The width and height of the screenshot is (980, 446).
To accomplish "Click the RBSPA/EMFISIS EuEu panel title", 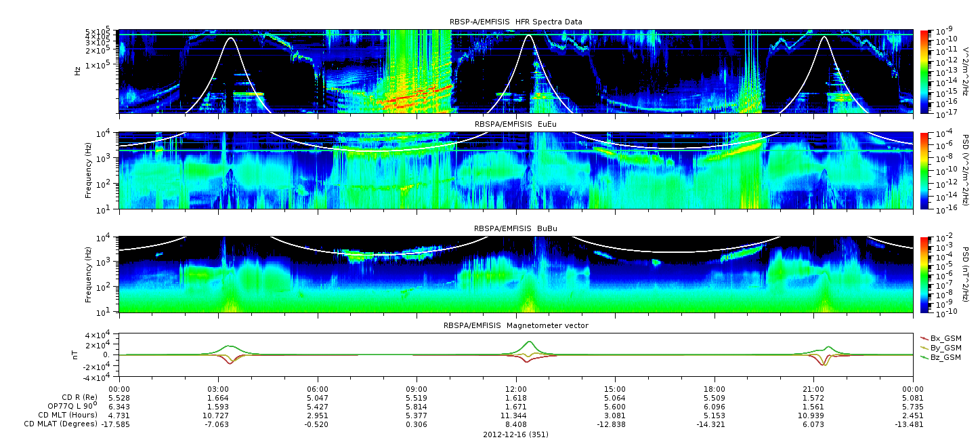I will click(x=515, y=125).
